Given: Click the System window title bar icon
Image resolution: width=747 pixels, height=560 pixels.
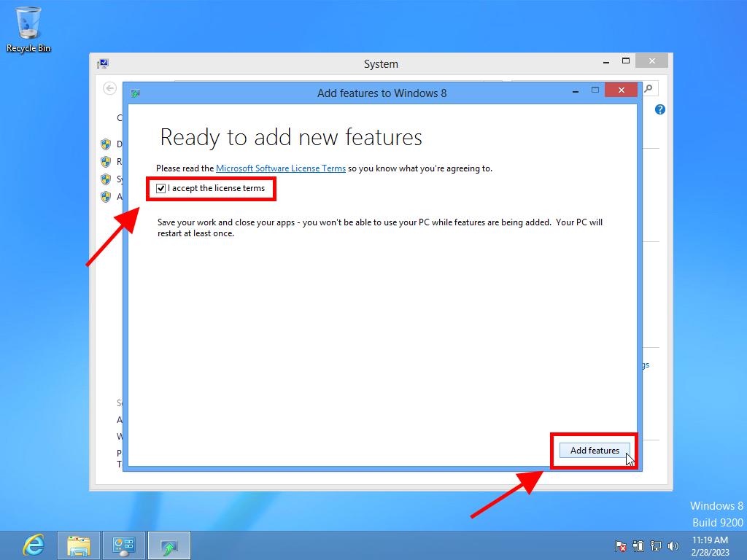Looking at the screenshot, I should [x=103, y=63].
